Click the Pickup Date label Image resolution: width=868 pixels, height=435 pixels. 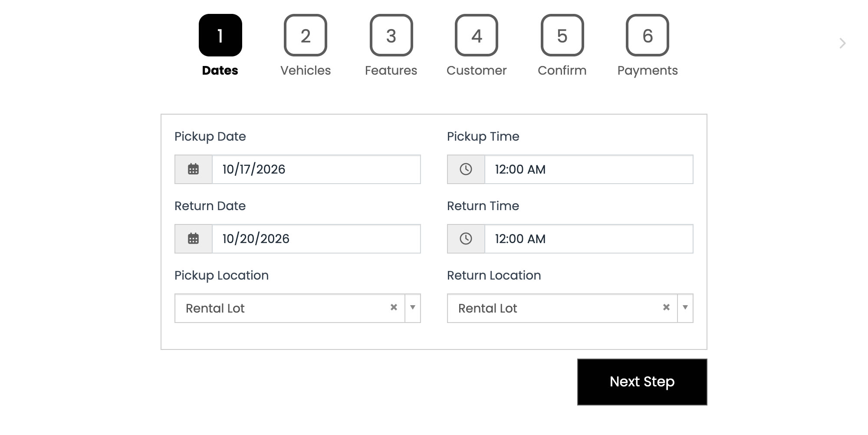(210, 137)
